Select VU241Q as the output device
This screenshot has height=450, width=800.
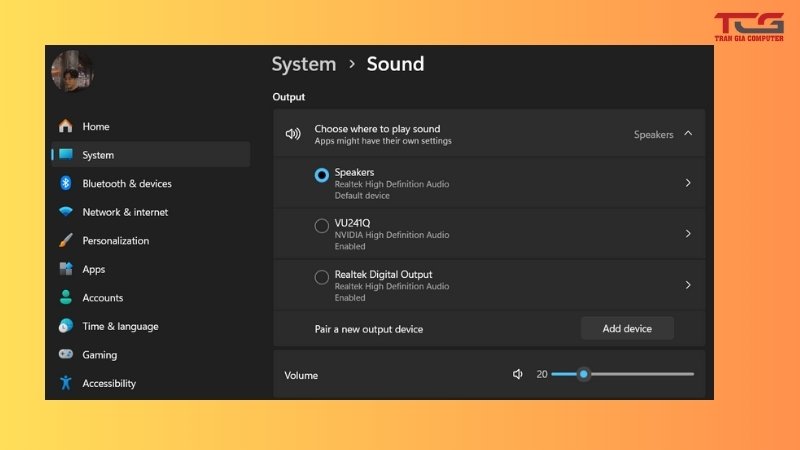coord(322,226)
